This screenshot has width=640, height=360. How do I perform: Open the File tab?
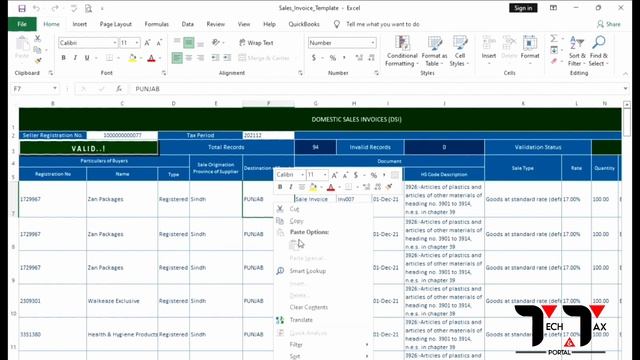(x=22, y=24)
